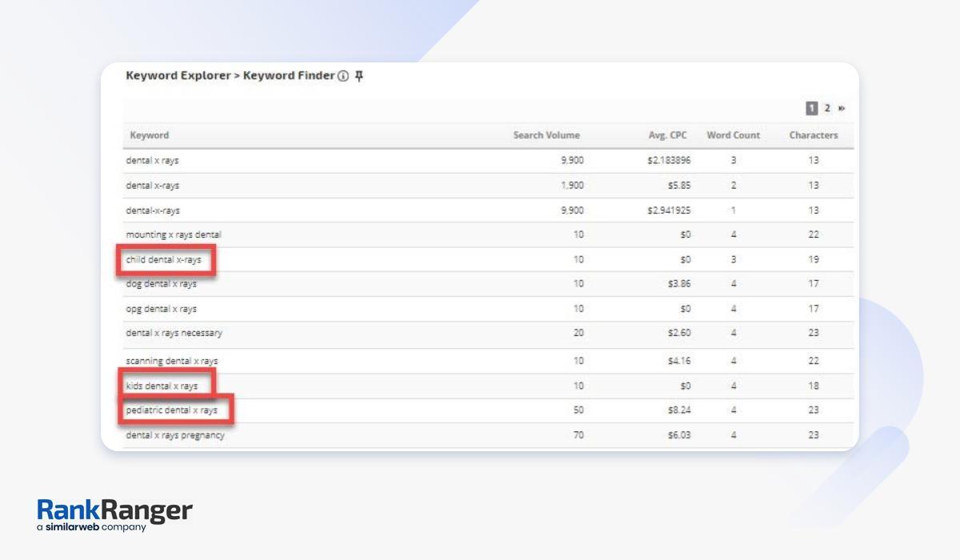This screenshot has height=560, width=960.
Task: Click Keyword Explorer in the breadcrumb
Action: click(178, 76)
